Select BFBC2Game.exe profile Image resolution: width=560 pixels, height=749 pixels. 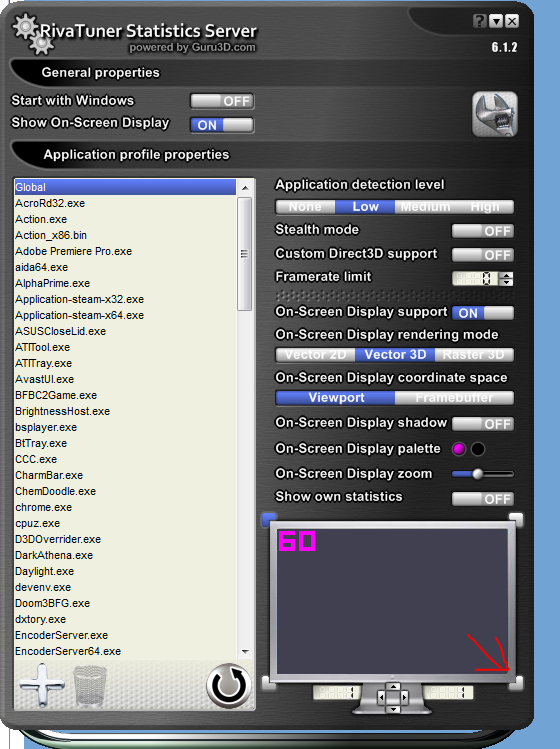coord(125,395)
